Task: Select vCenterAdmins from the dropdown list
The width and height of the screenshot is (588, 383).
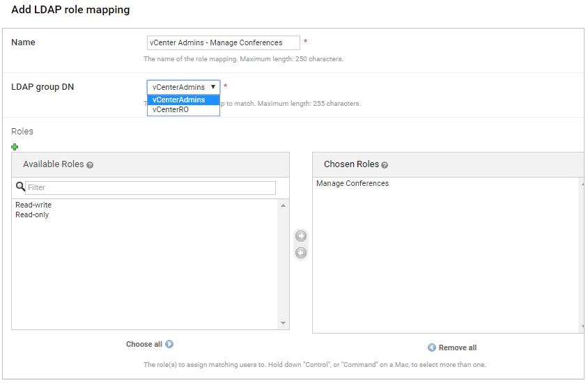Action: click(179, 100)
